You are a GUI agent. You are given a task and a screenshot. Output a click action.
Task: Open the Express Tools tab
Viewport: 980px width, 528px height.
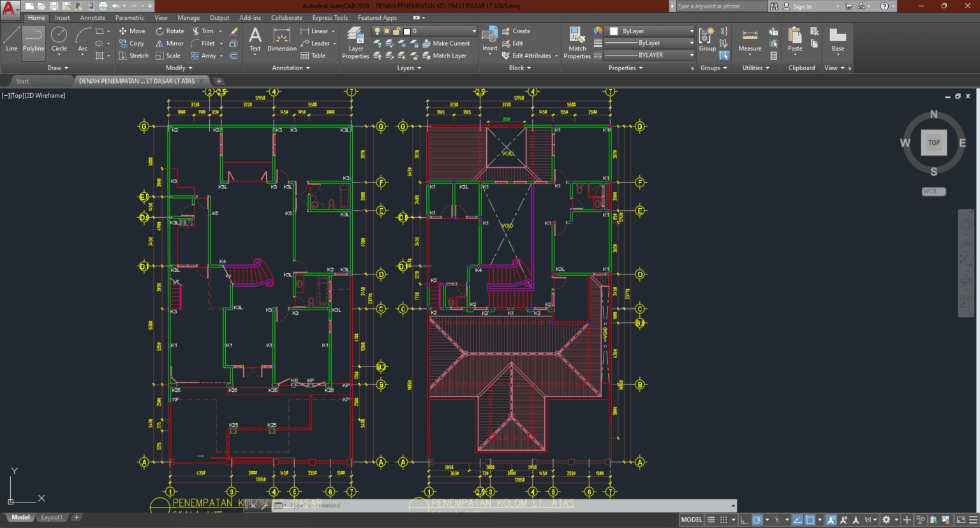click(330, 17)
